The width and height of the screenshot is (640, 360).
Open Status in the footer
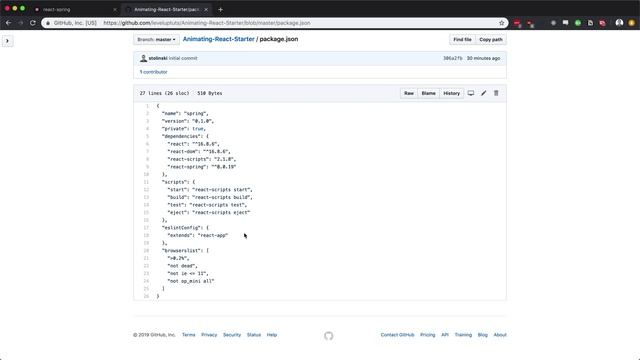[x=254, y=335]
